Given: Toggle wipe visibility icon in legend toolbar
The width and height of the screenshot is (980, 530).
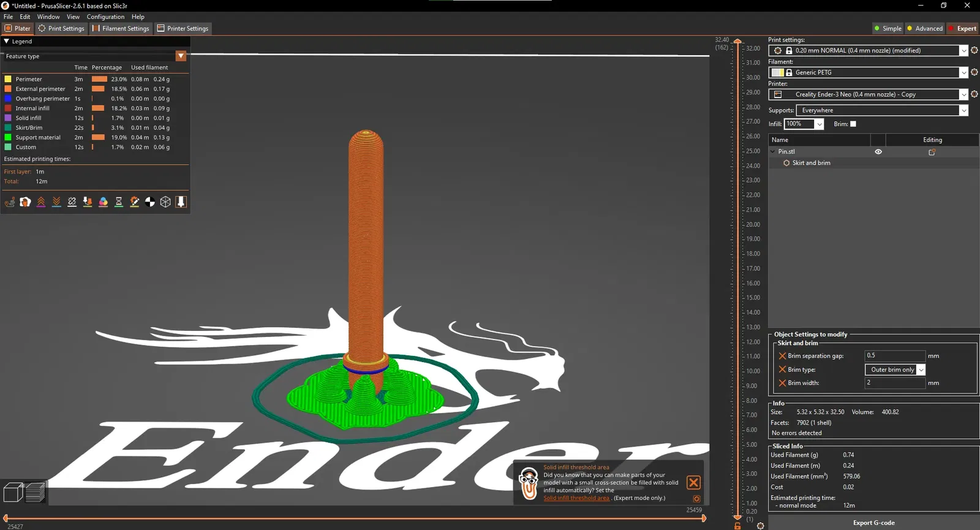Looking at the screenshot, I should coord(25,202).
